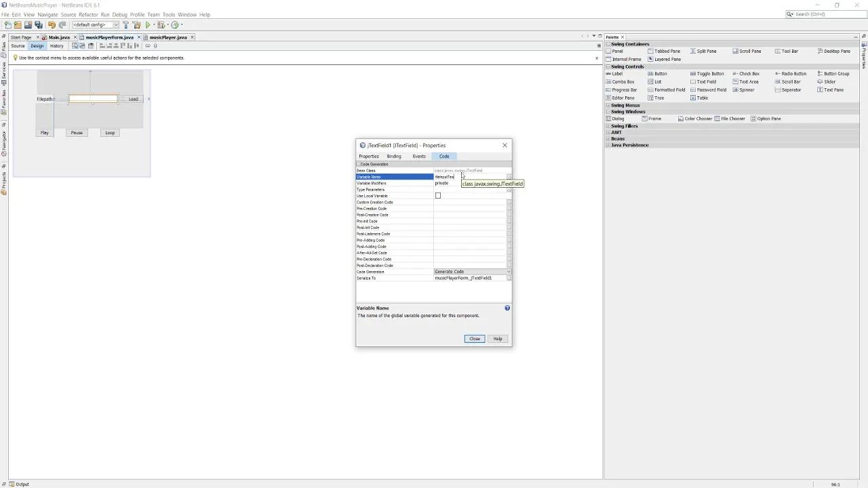Viewport: 868px width, 488px height.
Task: Open the Generate Code dropdown in the dialog
Action: [509, 271]
